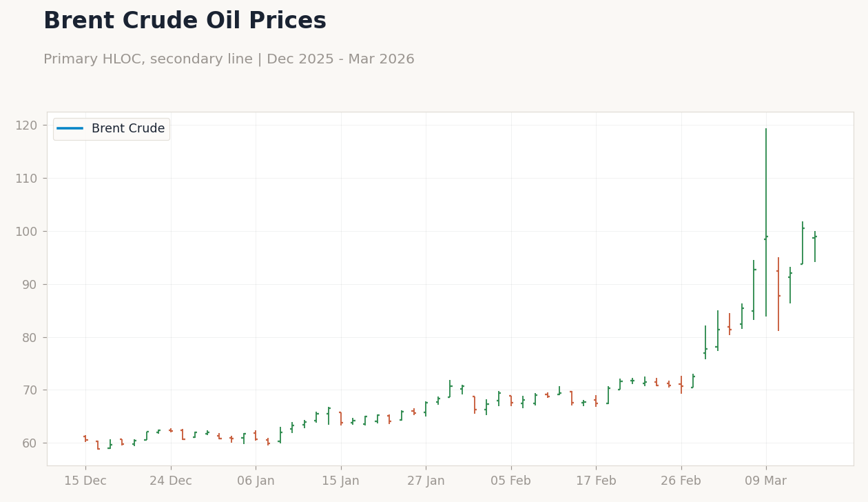
Task: Click the horizontal gridline at the 100 level
Action: click(448, 230)
